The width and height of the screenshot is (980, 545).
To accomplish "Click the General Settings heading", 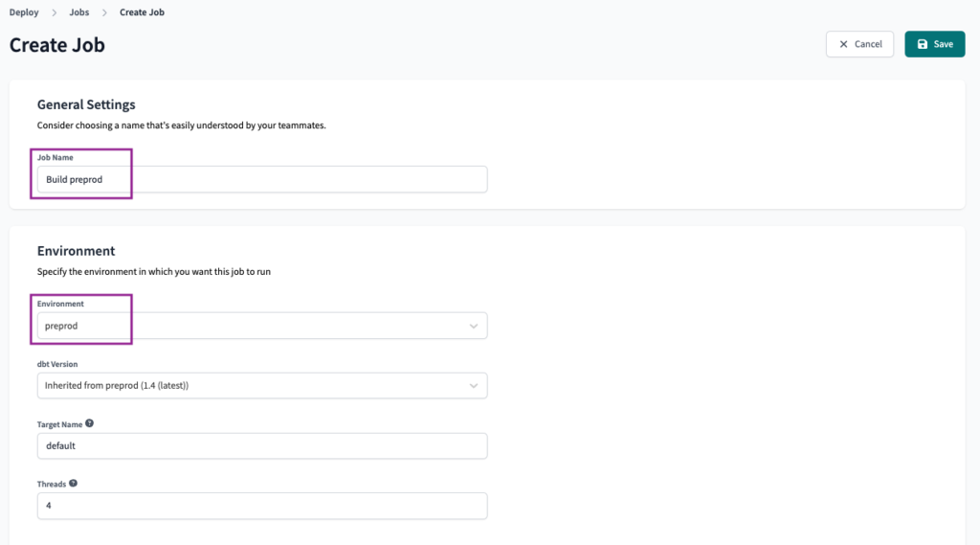I will click(x=86, y=104).
